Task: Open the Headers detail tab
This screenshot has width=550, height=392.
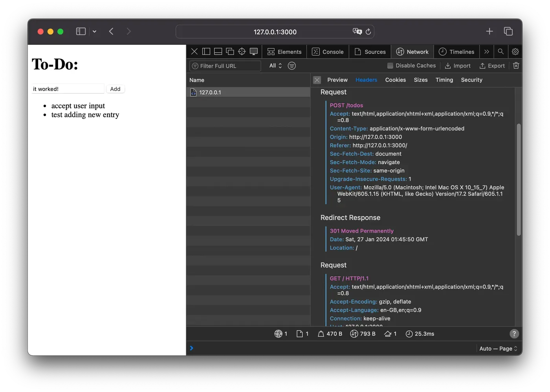Action: pyautogui.click(x=366, y=80)
